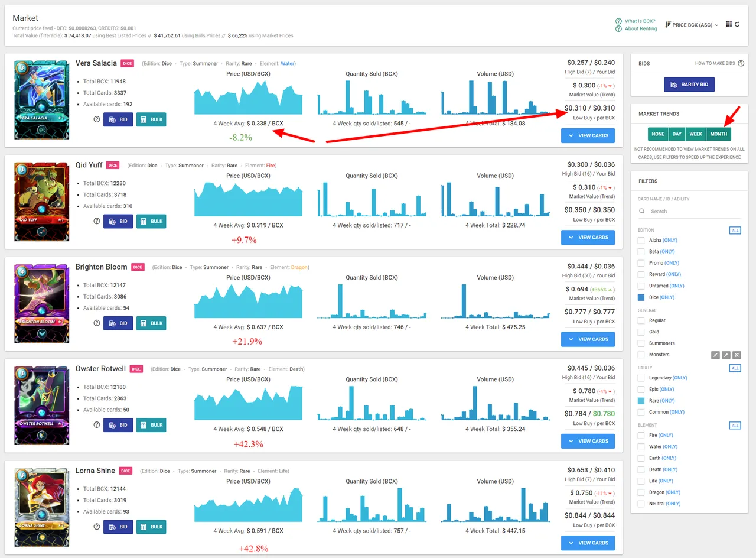The height and width of the screenshot is (558, 756).
Task: Click Vera Salacia's Quantity Sold (BCX) chart
Action: tap(372, 97)
